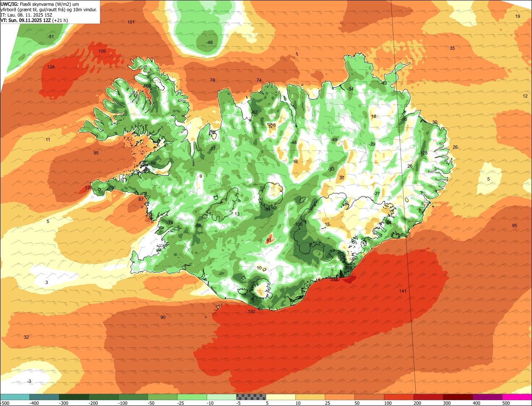
Task: Click the map value '141'
Action: pos(403,291)
